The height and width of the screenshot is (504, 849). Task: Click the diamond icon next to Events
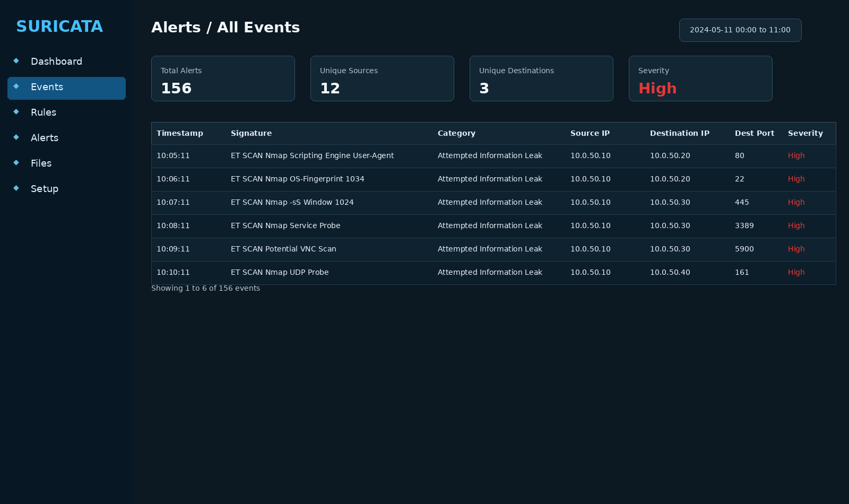pyautogui.click(x=16, y=86)
